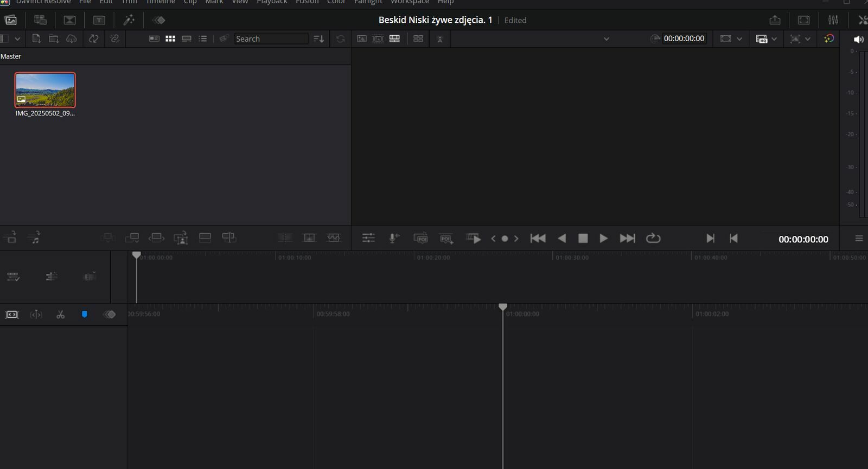Open the Playback menu
868x469 pixels.
[x=272, y=2]
